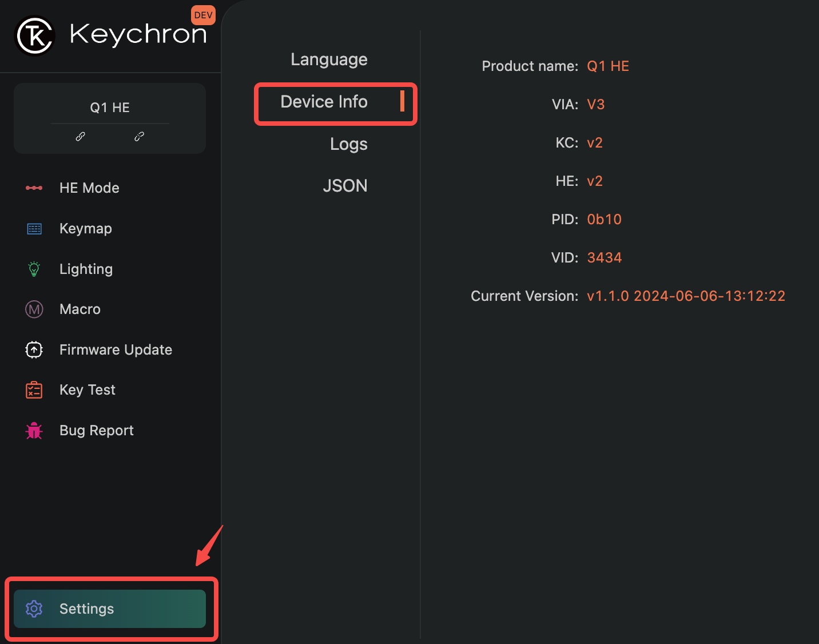The image size is (819, 644).
Task: Click the Bug Report bug icon
Action: [x=34, y=431]
